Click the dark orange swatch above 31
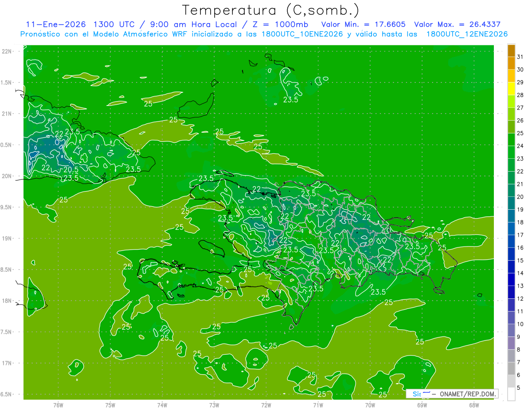The height and width of the screenshot is (411, 532). [511, 51]
